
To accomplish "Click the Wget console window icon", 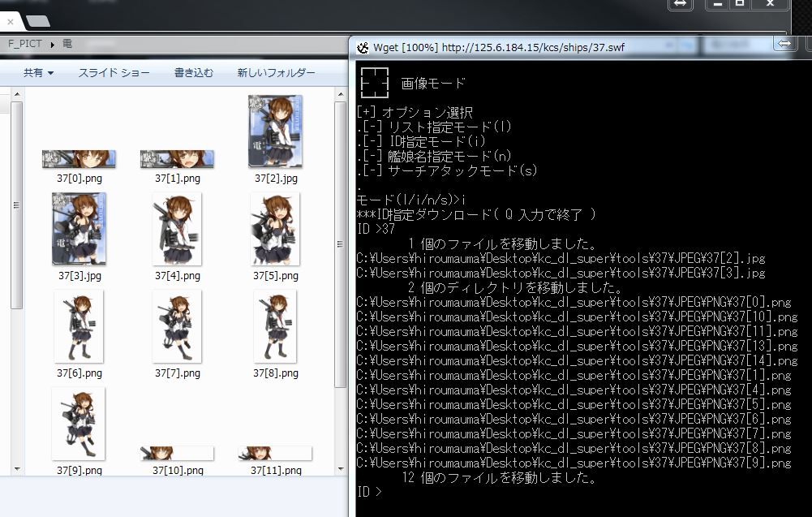I will click(x=363, y=48).
